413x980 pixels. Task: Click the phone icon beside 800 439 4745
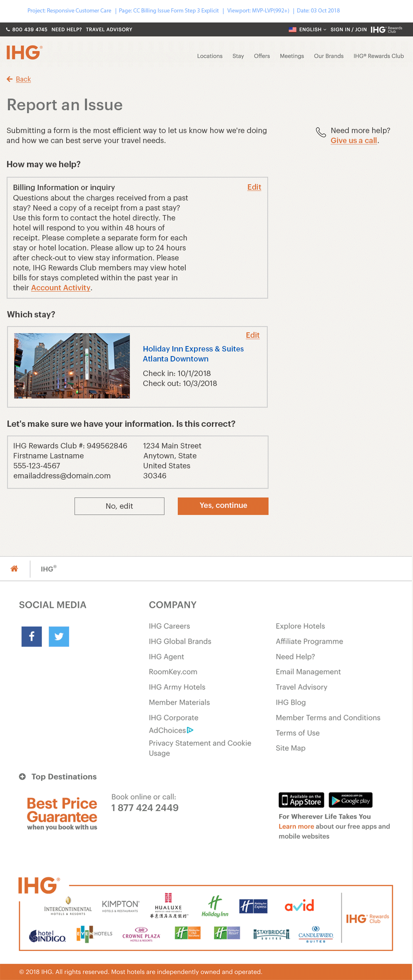[8, 30]
